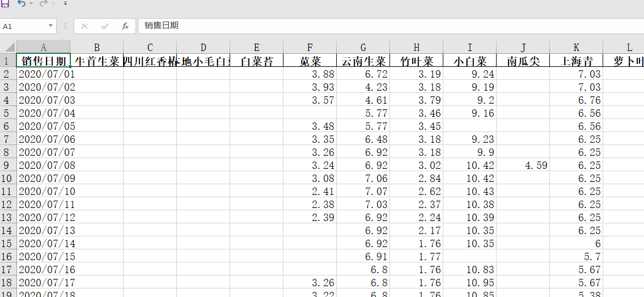Click the Select All corner triangle
Viewport: 644px width, 297px height.
(9, 48)
